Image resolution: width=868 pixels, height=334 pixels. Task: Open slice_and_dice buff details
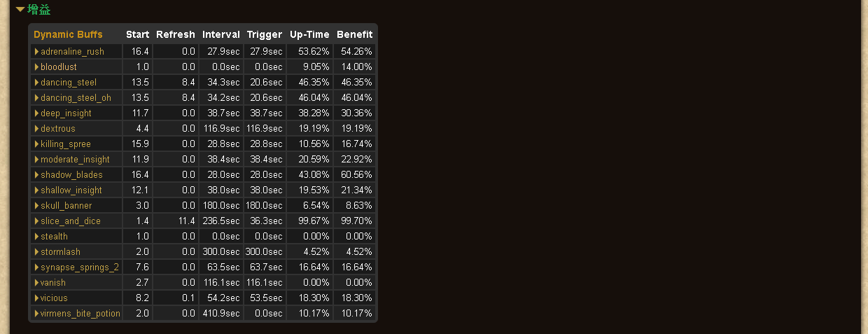tap(71, 221)
